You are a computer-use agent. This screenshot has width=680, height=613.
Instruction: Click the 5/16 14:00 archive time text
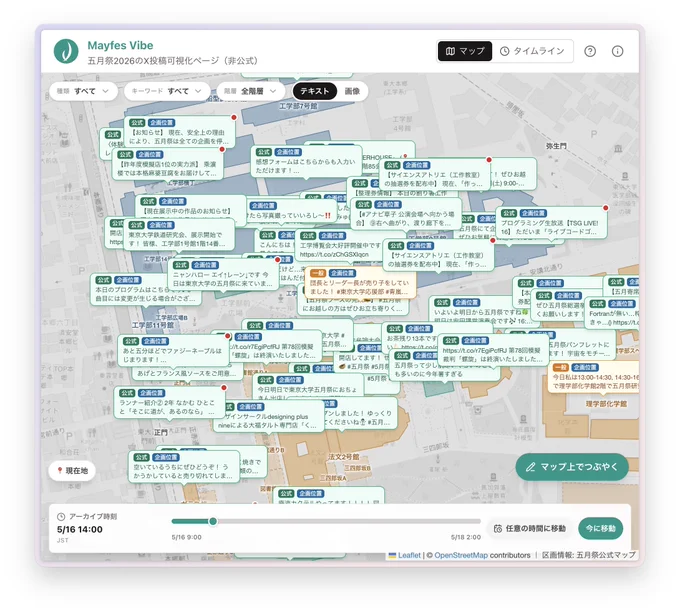point(80,529)
